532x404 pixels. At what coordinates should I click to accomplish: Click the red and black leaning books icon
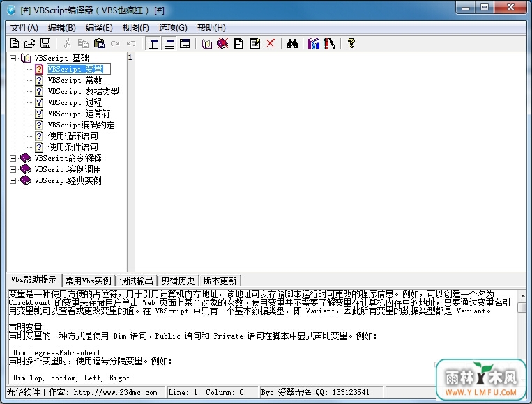329,43
